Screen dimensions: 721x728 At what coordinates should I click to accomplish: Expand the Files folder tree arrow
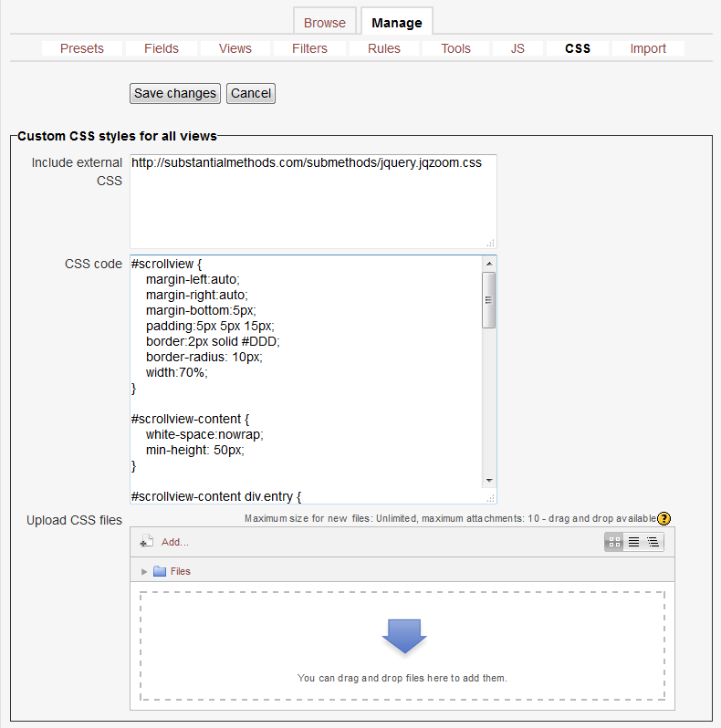pos(144,571)
